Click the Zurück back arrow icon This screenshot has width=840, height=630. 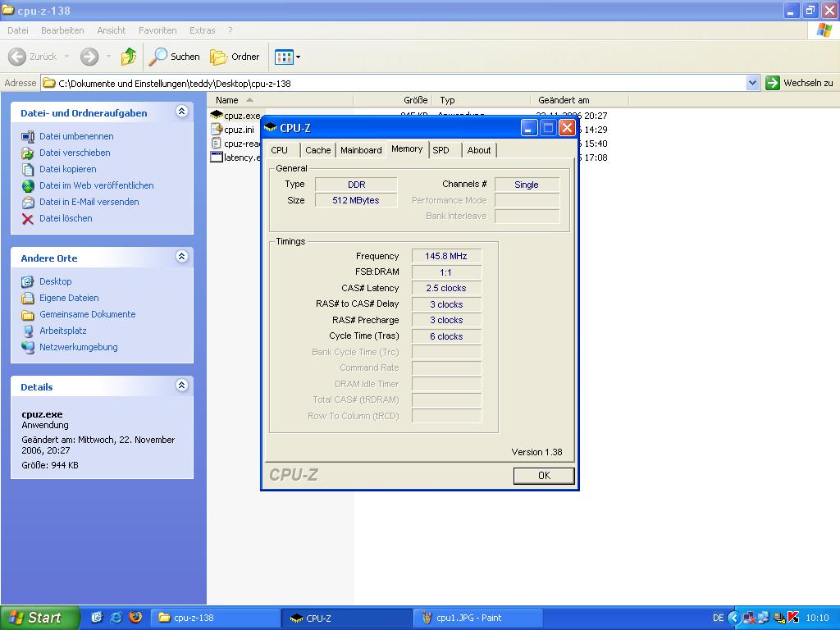coord(17,57)
